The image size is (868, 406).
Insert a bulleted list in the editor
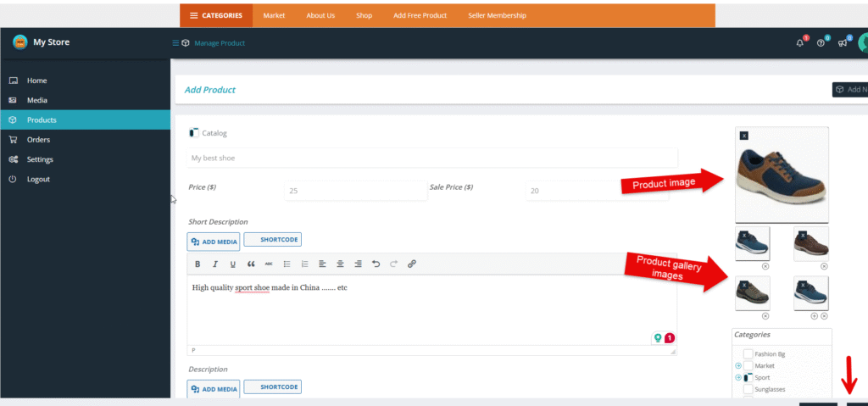click(x=287, y=264)
